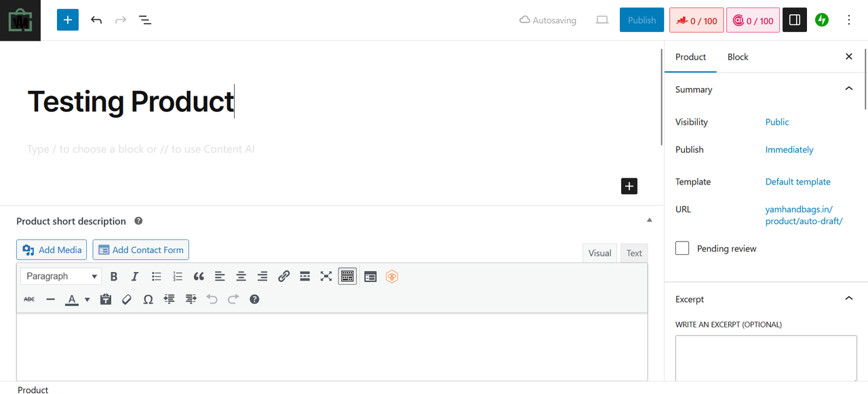Open keyboard shortcuts help icon
The image size is (868, 394).
(254, 299)
